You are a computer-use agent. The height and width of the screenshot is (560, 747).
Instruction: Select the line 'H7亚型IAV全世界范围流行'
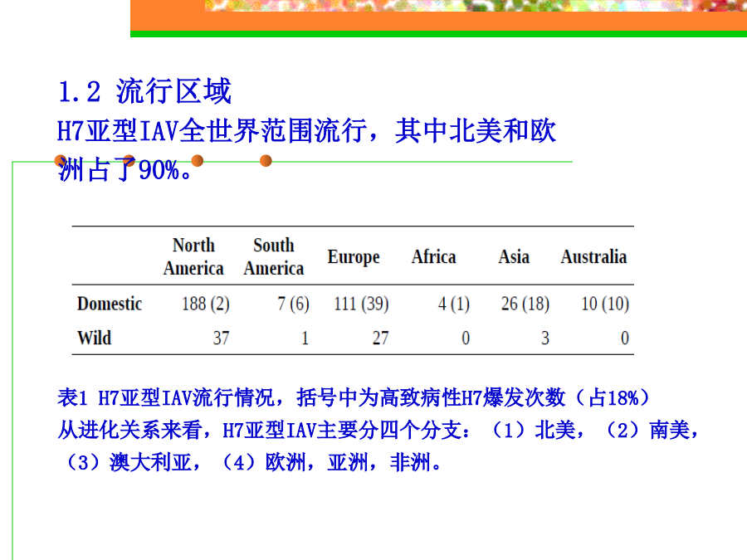212,130
